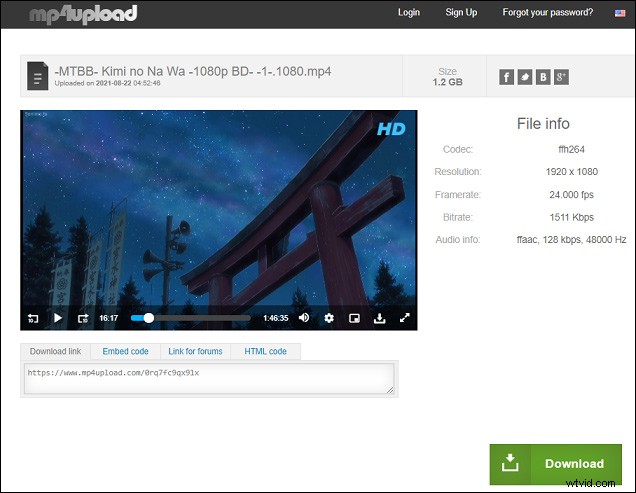This screenshot has height=493, width=636.
Task: Click the File info heading
Action: point(543,124)
